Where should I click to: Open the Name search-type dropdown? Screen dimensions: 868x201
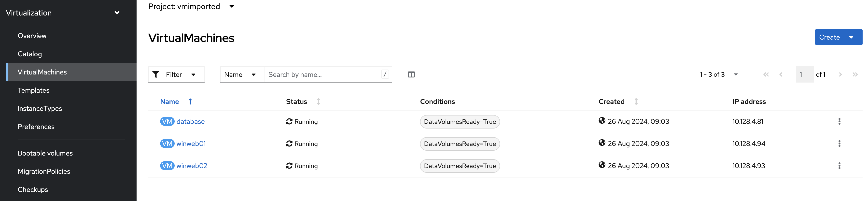pos(240,74)
